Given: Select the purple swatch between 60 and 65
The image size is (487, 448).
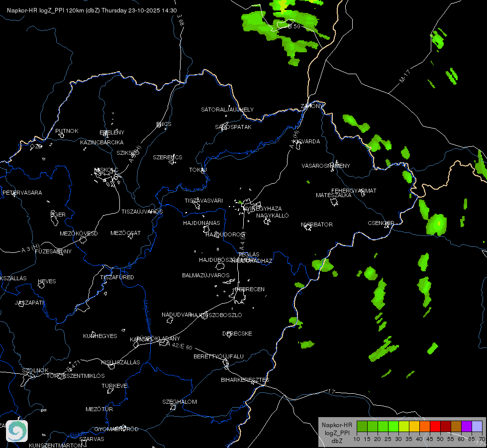Looking at the screenshot, I should 467,426.
